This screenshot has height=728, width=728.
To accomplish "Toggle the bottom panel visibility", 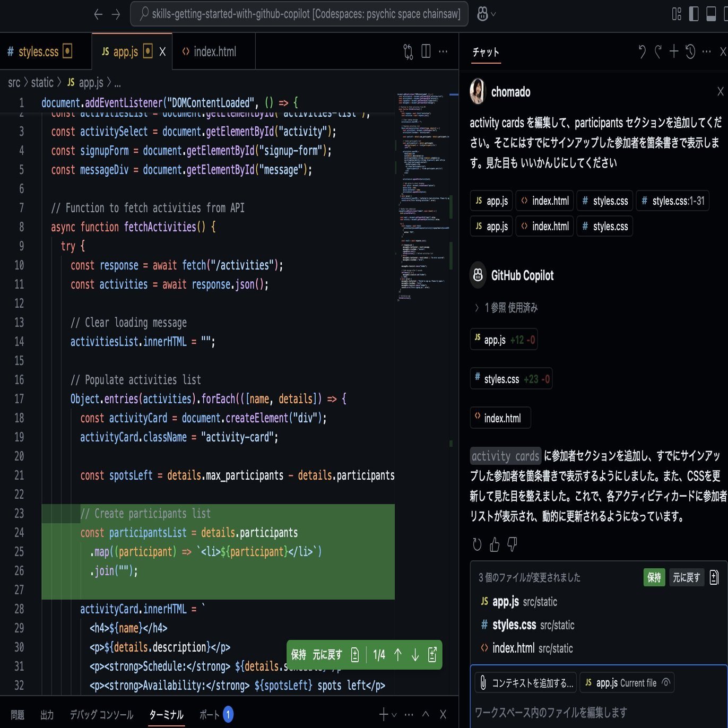I will 711,14.
